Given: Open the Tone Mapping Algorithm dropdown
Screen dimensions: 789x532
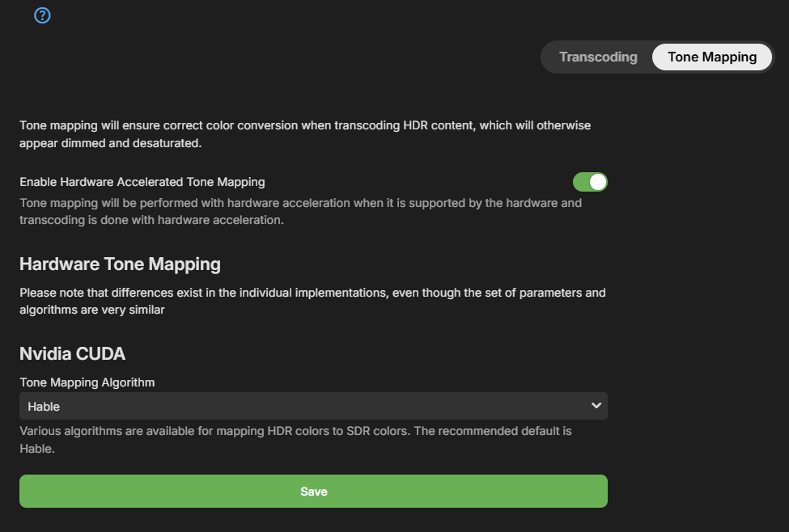Looking at the screenshot, I should tap(313, 406).
